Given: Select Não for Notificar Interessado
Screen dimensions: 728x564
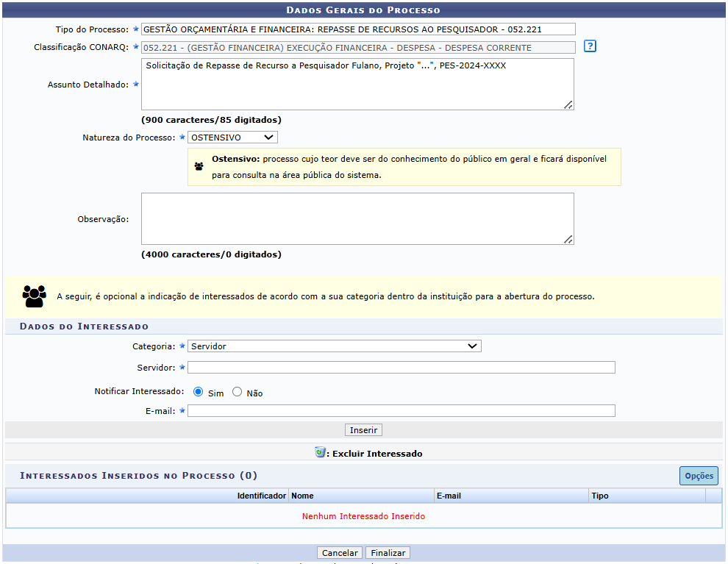Looking at the screenshot, I should coord(238,393).
